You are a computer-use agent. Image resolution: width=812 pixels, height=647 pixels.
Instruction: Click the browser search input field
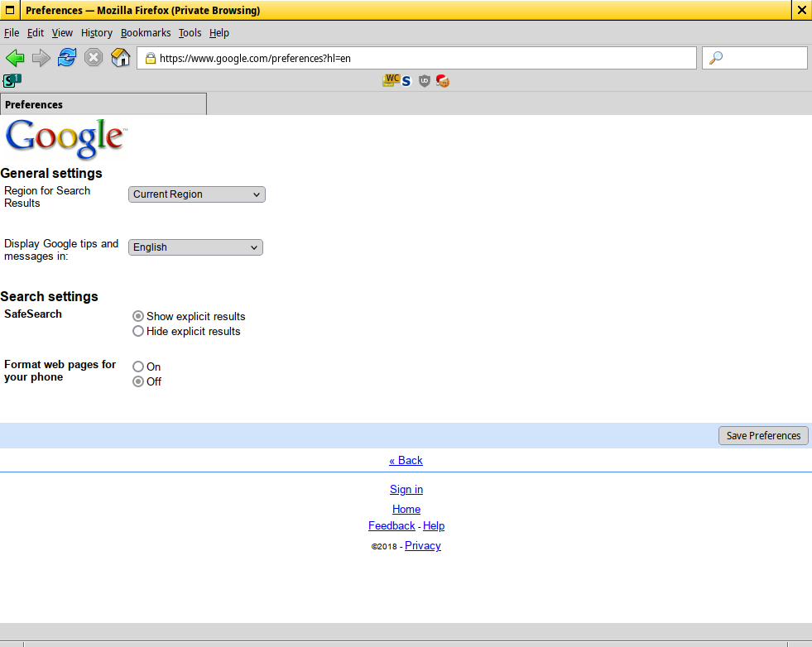(755, 58)
